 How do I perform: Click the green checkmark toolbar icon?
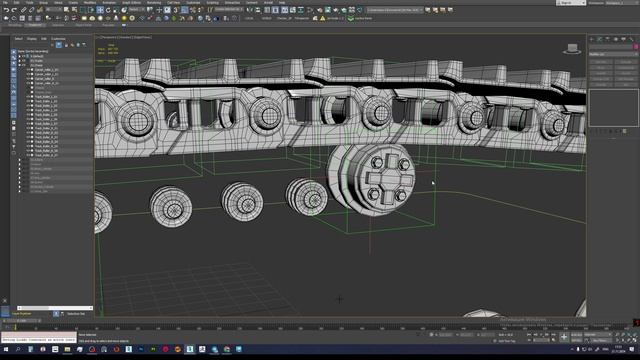point(351,18)
